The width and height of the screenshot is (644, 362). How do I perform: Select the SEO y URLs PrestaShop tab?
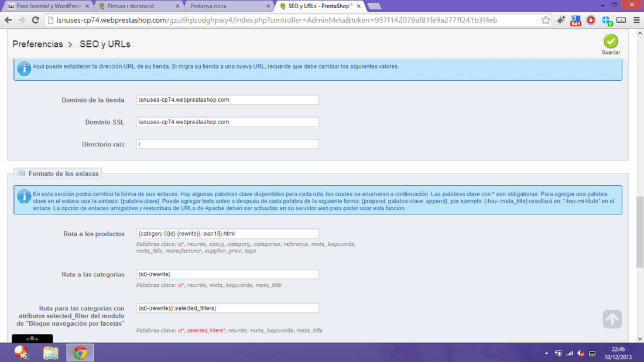point(319,6)
